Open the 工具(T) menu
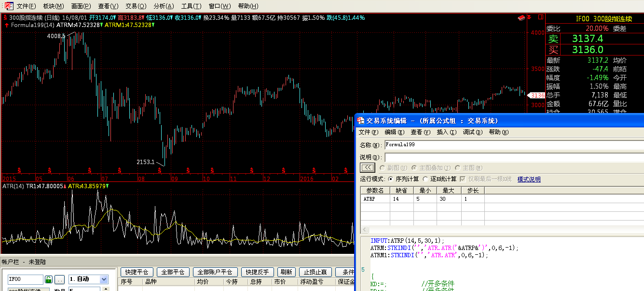This screenshot has height=291, width=644. click(x=191, y=6)
